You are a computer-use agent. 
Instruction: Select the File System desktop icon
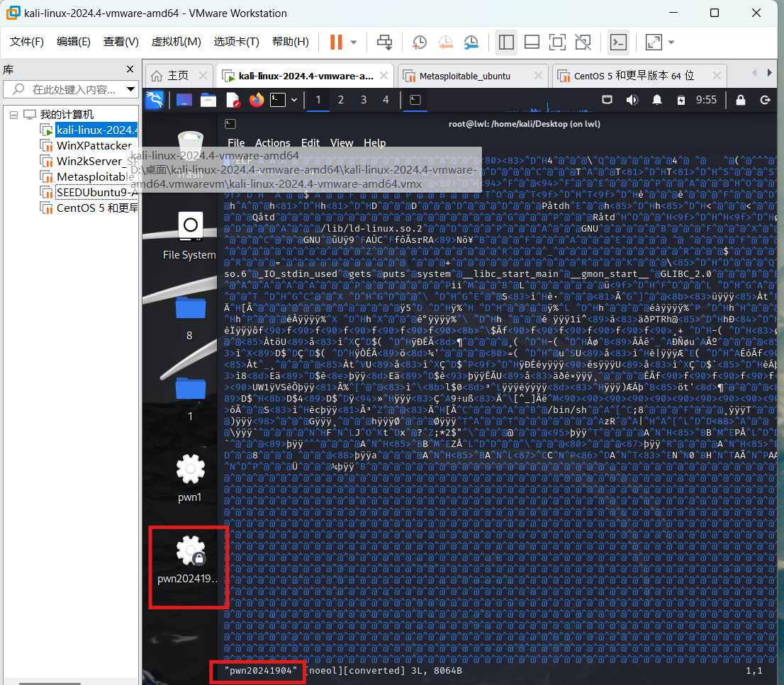click(189, 236)
